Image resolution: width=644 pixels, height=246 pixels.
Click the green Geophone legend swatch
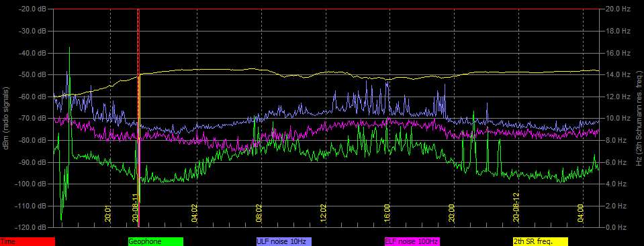pyautogui.click(x=156, y=242)
